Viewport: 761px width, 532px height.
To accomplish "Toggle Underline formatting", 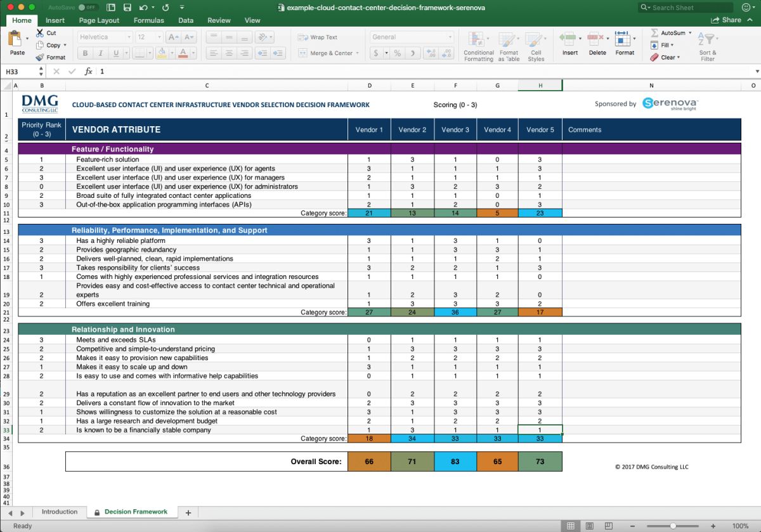I will [x=115, y=53].
